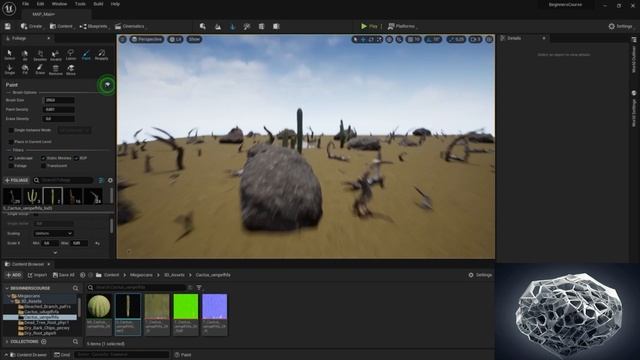This screenshot has width=640, height=360.
Task: Open the File menu
Action: [25, 4]
